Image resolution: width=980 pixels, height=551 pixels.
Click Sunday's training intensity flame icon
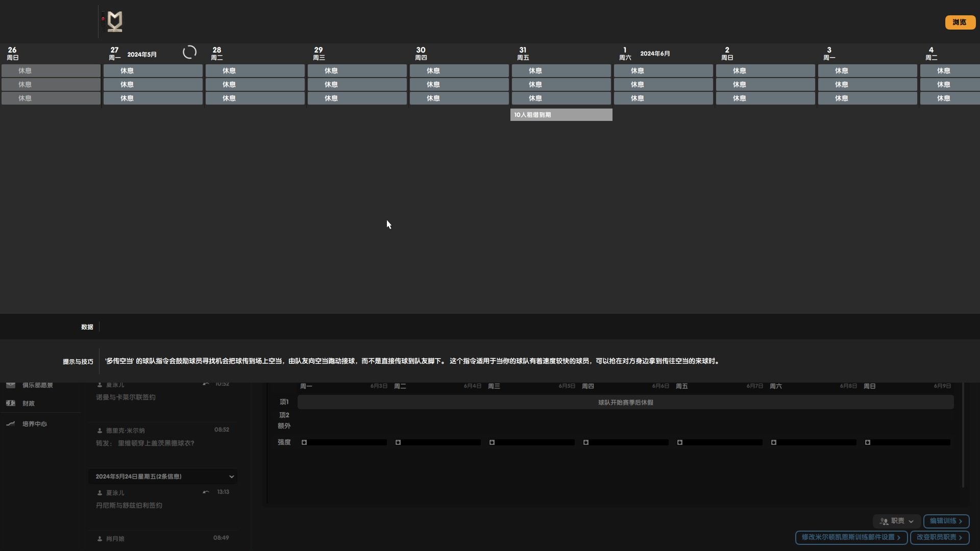coord(868,442)
